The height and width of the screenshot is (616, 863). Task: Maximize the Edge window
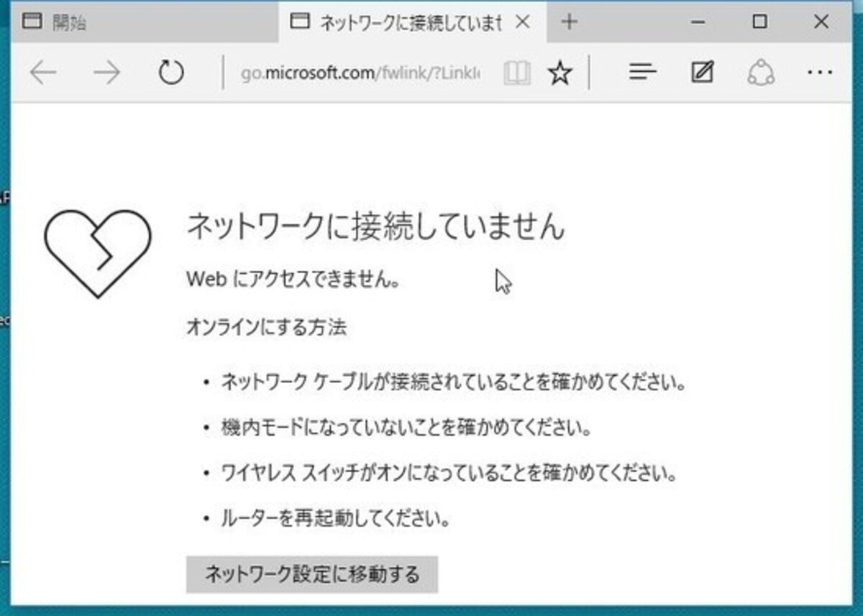click(759, 22)
